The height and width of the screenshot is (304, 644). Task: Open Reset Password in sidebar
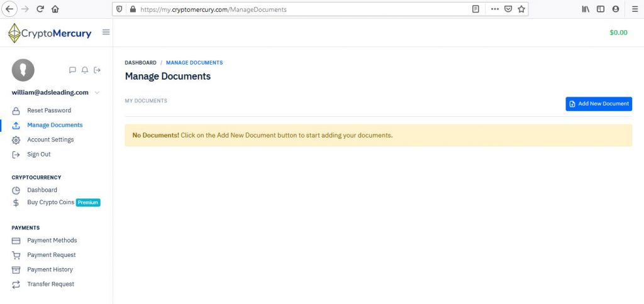(49, 111)
